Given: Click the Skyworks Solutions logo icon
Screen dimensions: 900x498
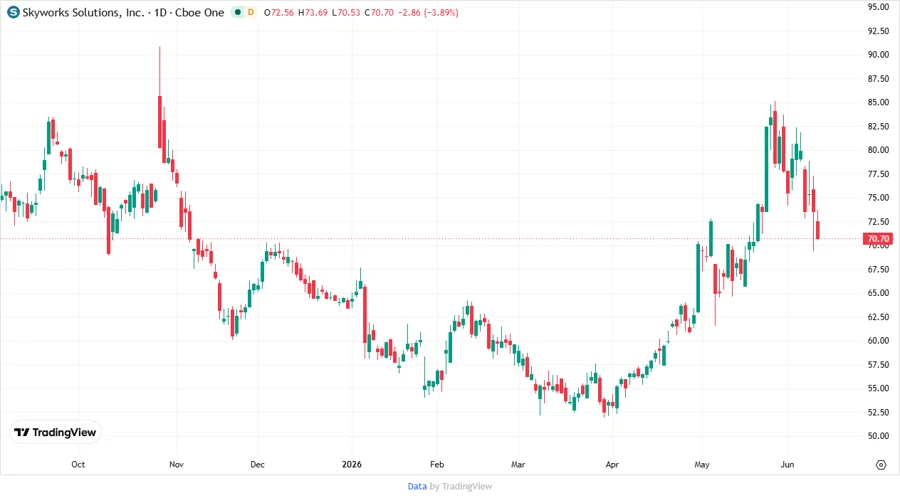Looking at the screenshot, I should [x=13, y=12].
